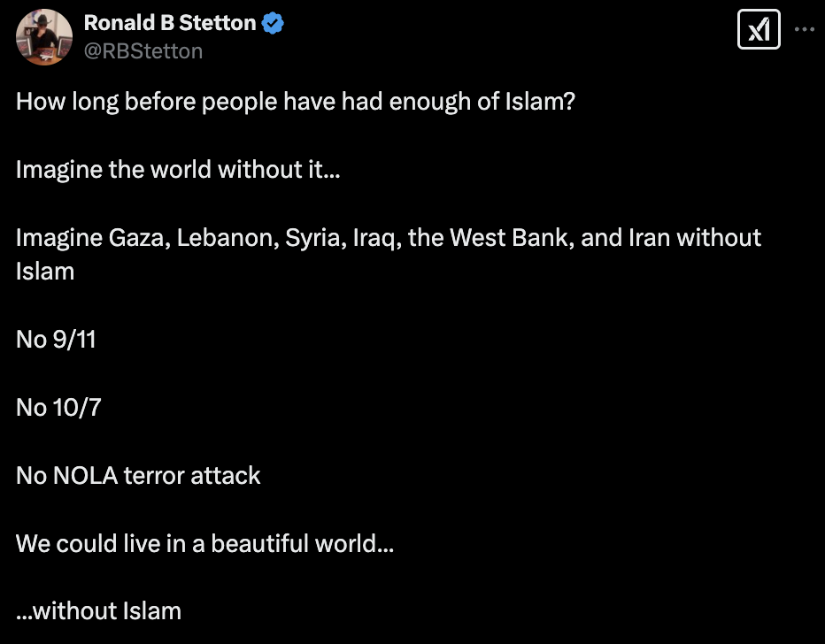825x644 pixels.
Task: Open the three-dot more options menu
Action: (x=804, y=29)
